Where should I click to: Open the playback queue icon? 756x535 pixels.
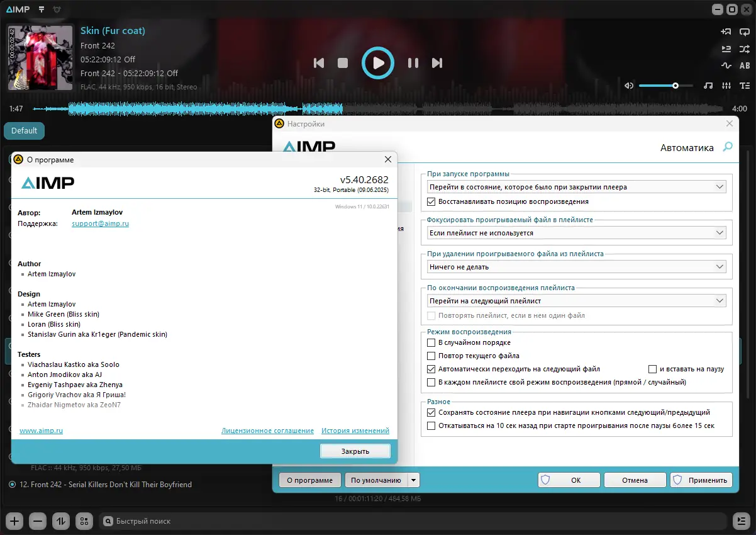click(726, 49)
